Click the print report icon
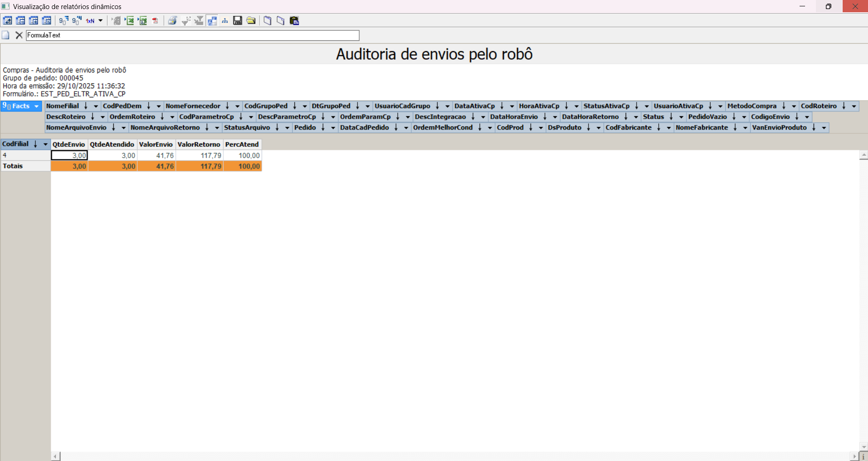Viewport: 868px width, 461px height. click(172, 21)
